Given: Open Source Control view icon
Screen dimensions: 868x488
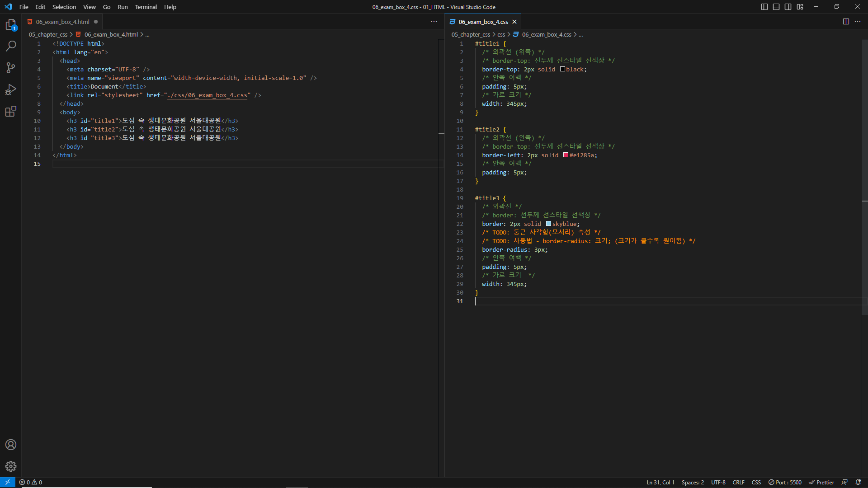Looking at the screenshot, I should tap(11, 68).
